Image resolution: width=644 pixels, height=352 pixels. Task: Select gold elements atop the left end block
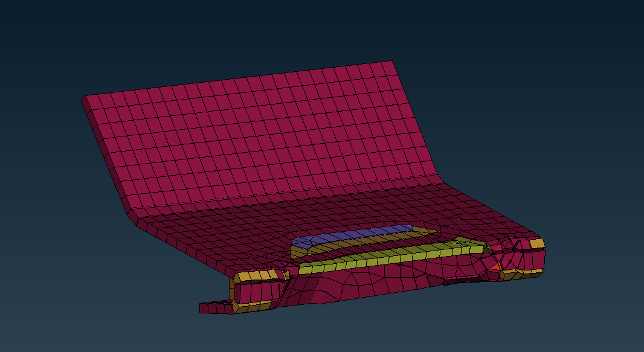(260, 276)
